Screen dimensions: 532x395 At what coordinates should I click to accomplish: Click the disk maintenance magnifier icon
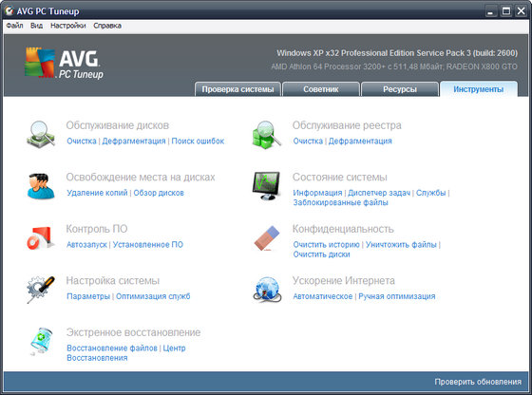(41, 135)
